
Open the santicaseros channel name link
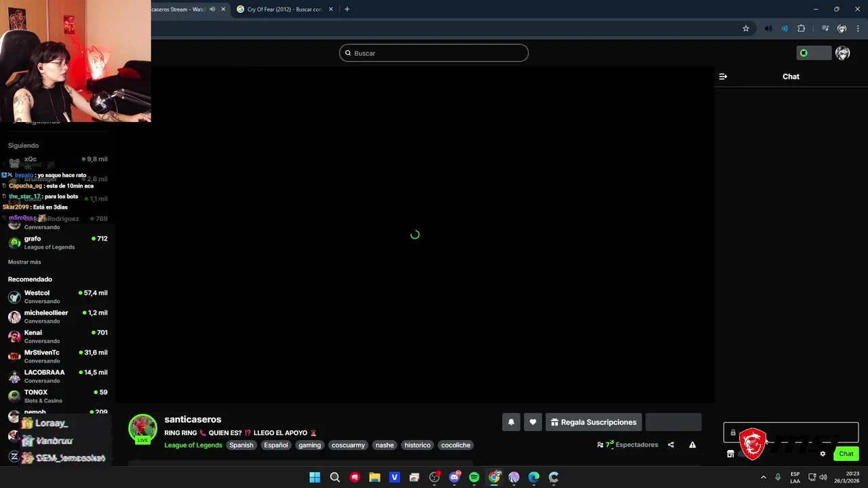tap(193, 420)
